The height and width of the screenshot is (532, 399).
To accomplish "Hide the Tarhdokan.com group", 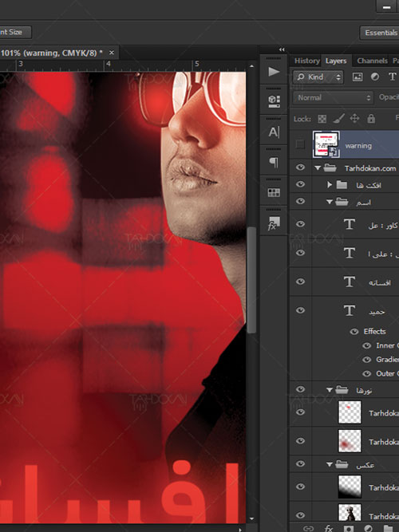I will (300, 167).
